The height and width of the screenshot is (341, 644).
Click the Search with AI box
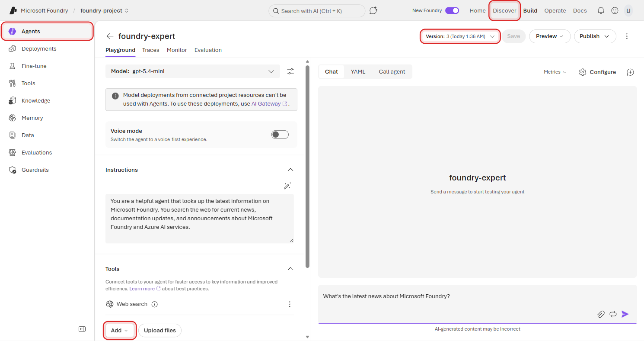coord(317,11)
